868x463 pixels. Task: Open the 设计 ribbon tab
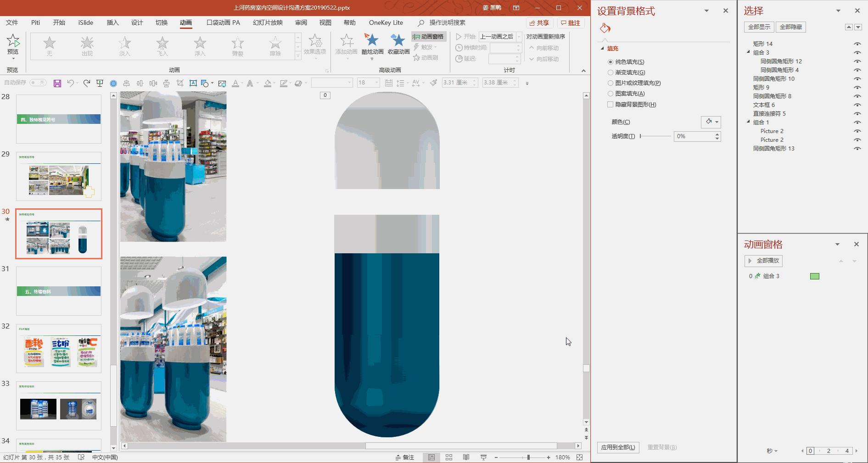137,23
